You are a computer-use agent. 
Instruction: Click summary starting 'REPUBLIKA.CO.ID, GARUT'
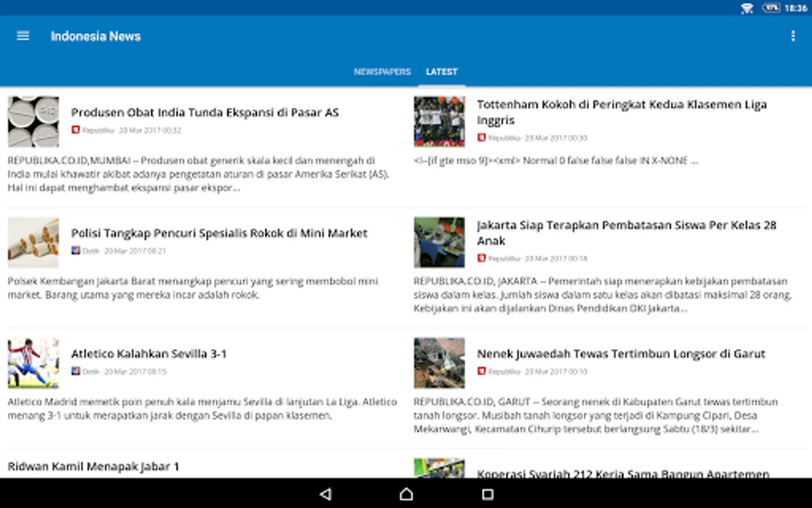(596, 415)
